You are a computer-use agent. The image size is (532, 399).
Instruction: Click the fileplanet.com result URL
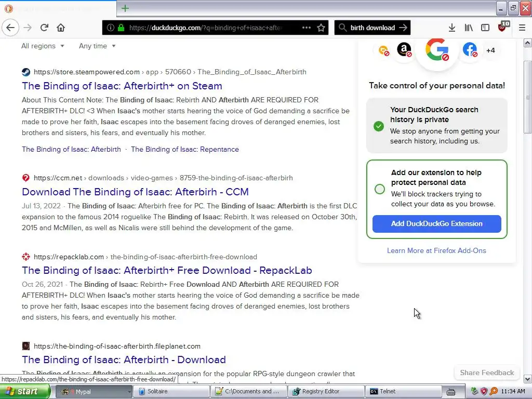click(117, 346)
